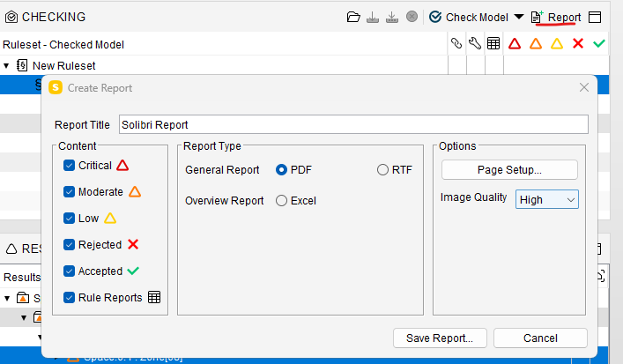The width and height of the screenshot is (623, 364).
Task: Uncheck the Rule Reports checkbox
Action: pos(69,298)
